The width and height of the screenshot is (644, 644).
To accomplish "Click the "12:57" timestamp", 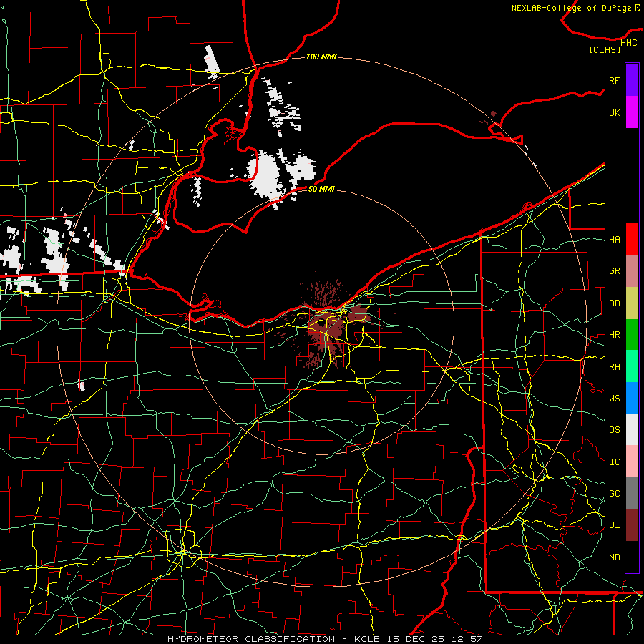I will click(468, 639).
